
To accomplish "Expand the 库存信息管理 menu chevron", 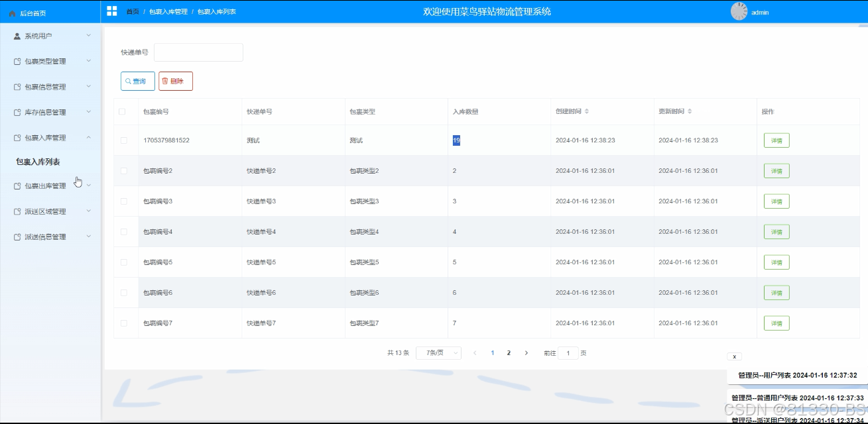I will pyautogui.click(x=88, y=112).
